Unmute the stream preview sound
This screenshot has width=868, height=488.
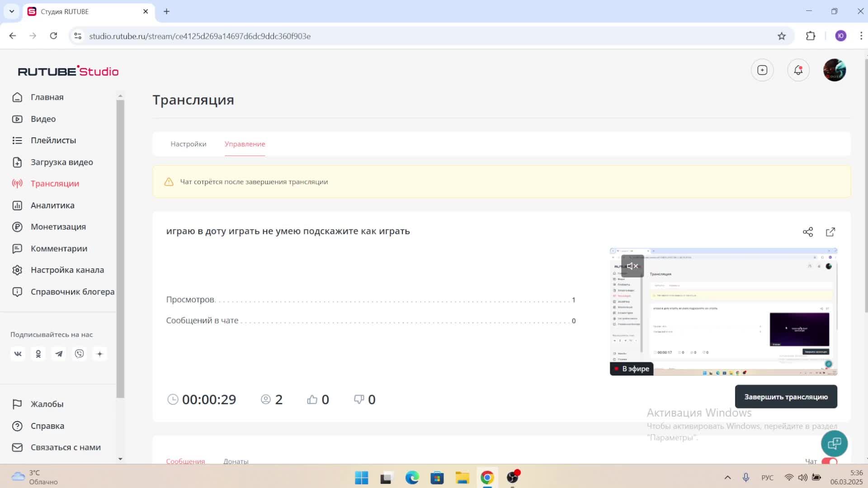coord(632,266)
